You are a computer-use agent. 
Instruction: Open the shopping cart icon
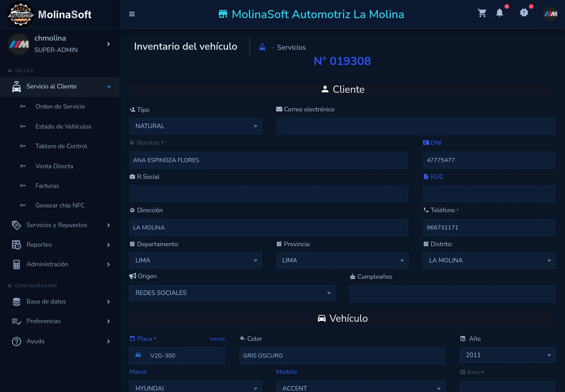482,13
